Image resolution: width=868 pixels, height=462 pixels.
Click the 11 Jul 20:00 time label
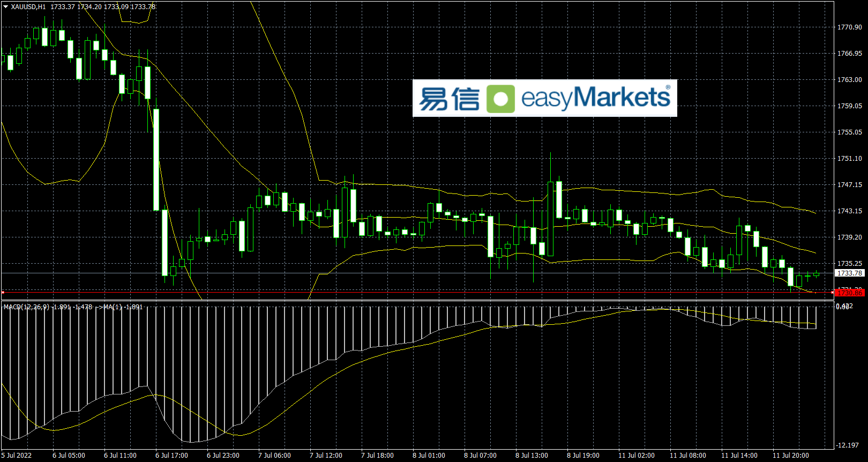[x=791, y=456]
